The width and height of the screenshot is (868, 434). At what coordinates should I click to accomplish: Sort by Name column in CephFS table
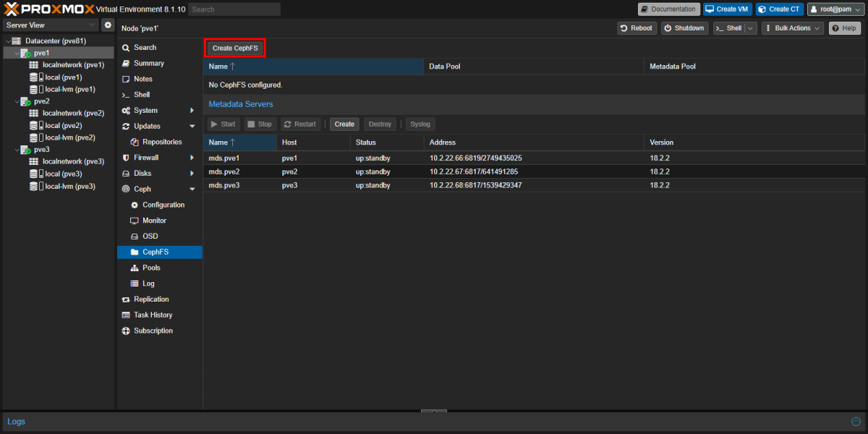tap(313, 67)
